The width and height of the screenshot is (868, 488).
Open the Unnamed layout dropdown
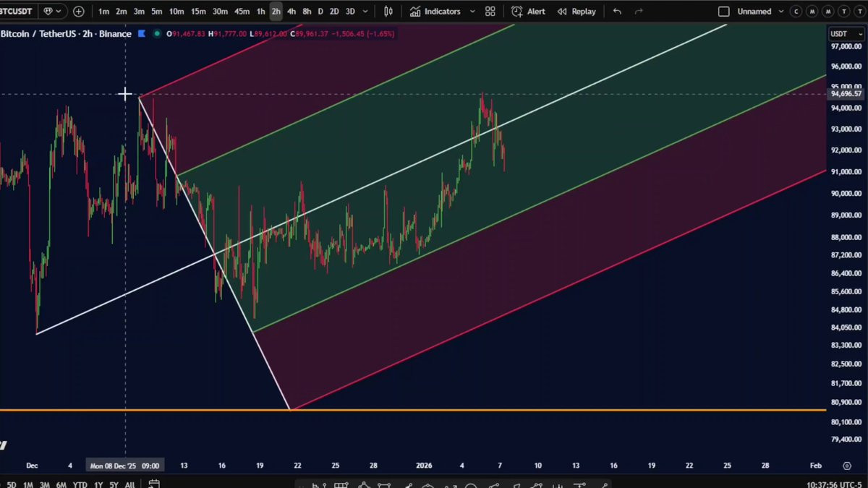click(760, 12)
